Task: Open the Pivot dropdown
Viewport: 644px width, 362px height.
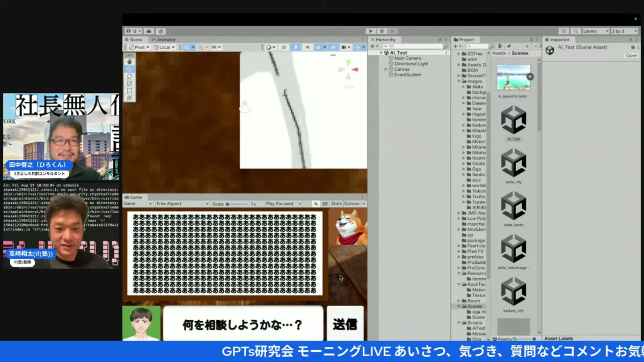Action: pos(139,47)
